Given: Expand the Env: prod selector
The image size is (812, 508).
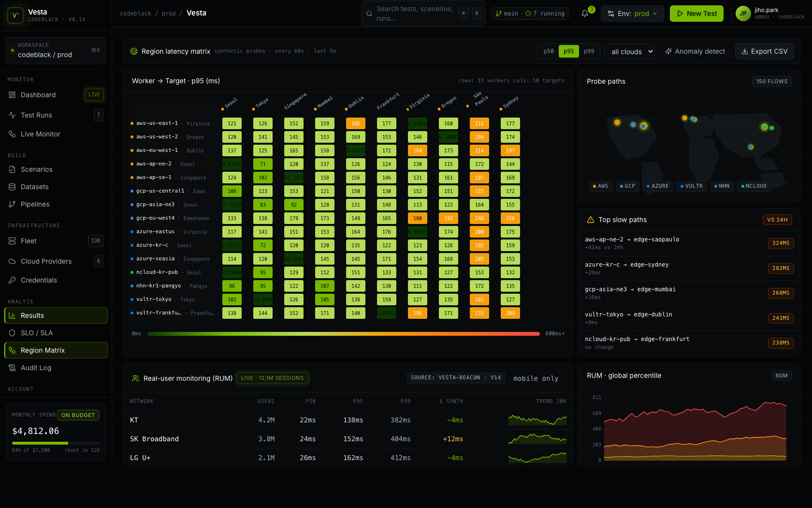Looking at the screenshot, I should click(x=632, y=14).
